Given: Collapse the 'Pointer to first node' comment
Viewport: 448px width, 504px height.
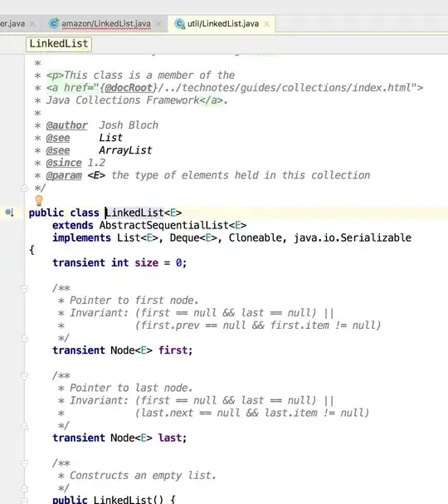Looking at the screenshot, I should 24,288.
